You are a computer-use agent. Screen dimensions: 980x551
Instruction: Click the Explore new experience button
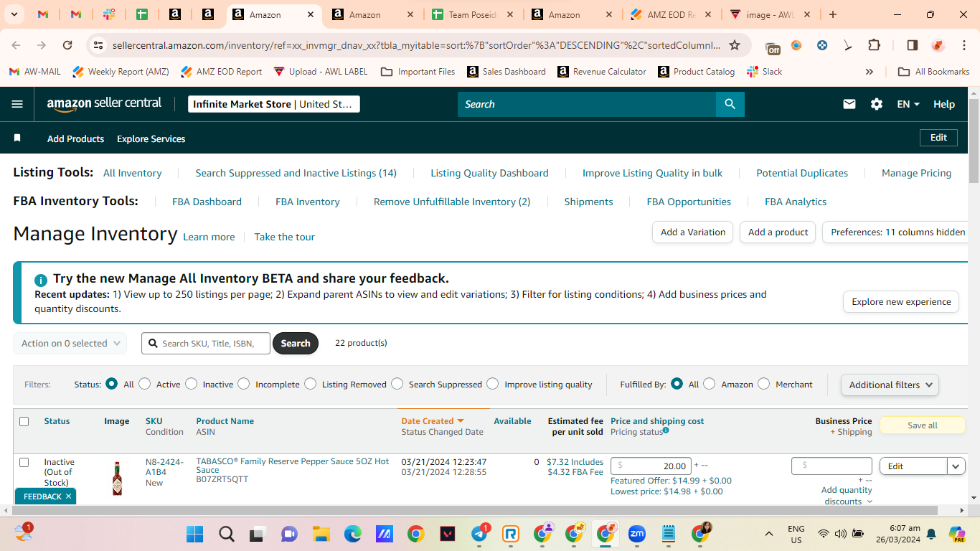(x=901, y=302)
